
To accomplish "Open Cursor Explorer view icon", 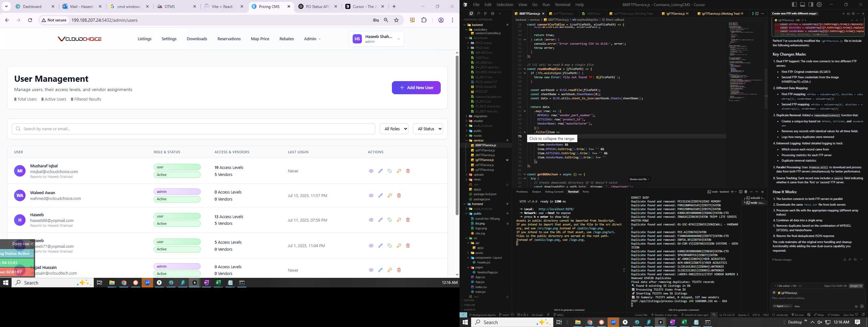I will (x=471, y=13).
